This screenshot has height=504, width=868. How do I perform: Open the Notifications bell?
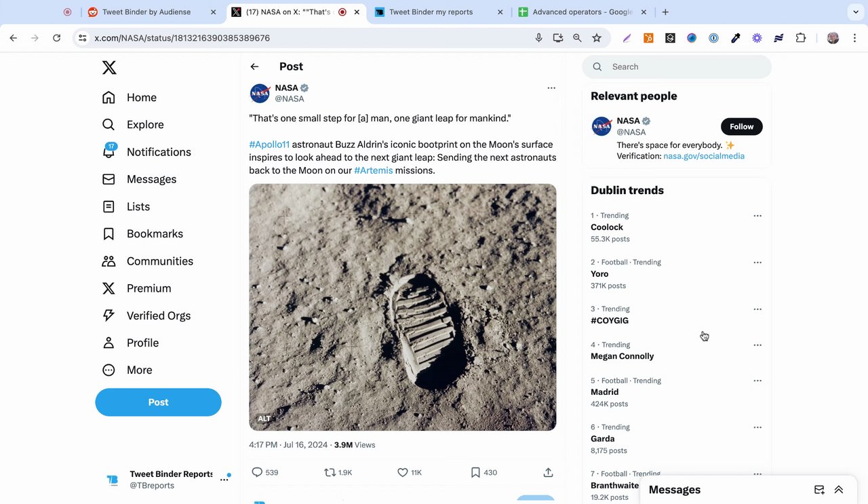click(x=109, y=152)
